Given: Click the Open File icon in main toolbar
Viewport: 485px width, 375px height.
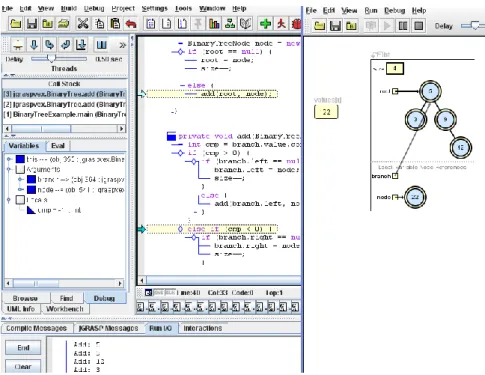Looking at the screenshot, I should pos(15,24).
